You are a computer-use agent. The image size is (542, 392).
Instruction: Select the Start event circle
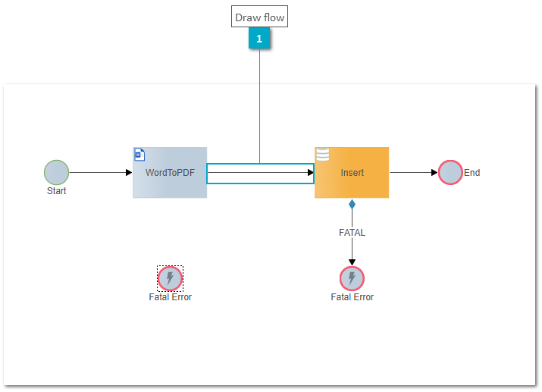coord(56,172)
